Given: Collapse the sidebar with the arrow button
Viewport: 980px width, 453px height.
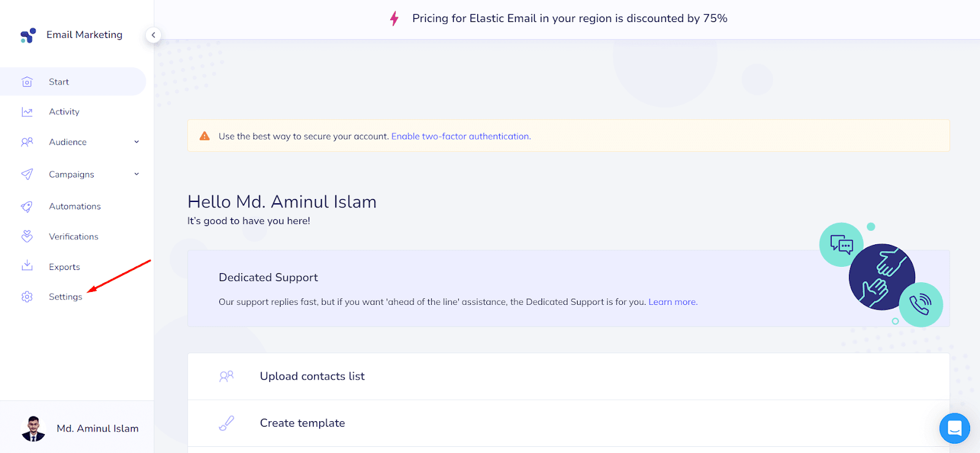Looking at the screenshot, I should click(x=153, y=35).
